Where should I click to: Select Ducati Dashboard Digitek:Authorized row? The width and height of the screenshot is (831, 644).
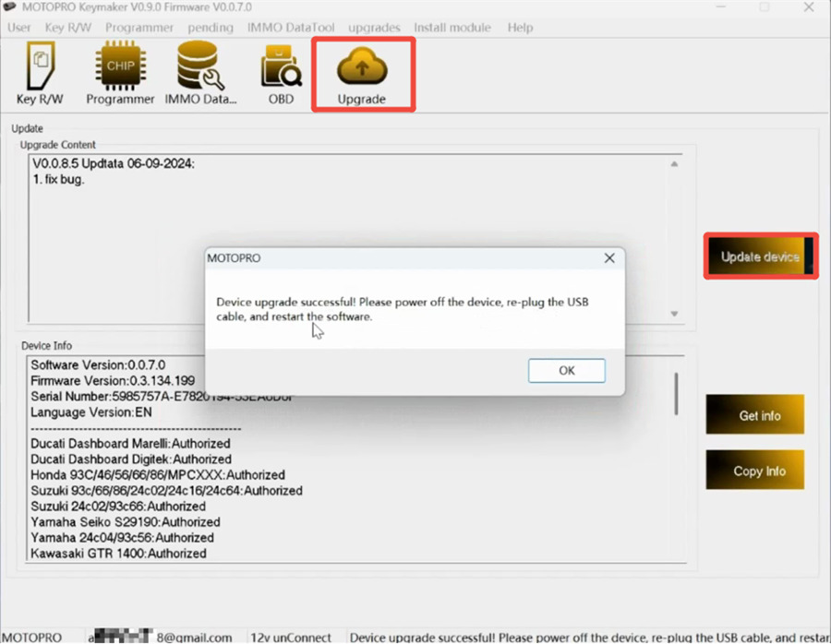click(131, 459)
